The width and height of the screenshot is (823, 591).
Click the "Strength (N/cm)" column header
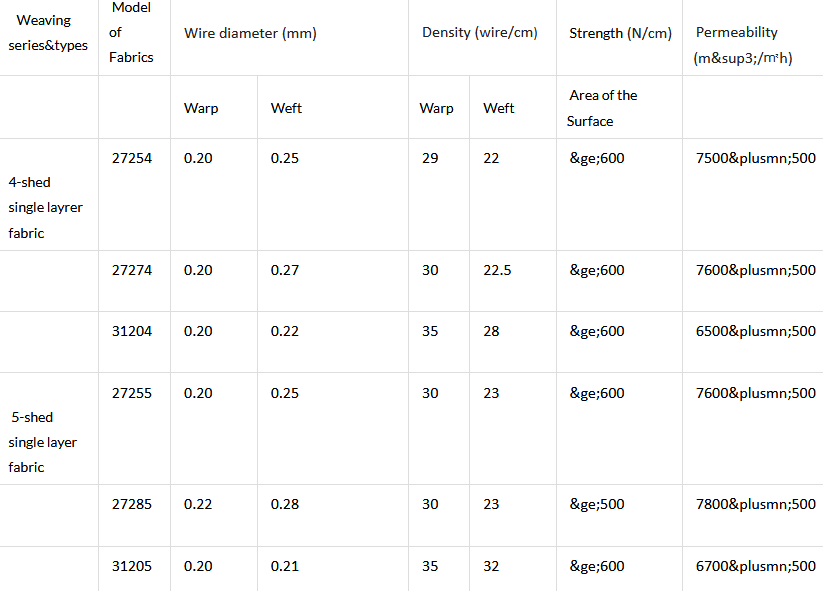620,33
